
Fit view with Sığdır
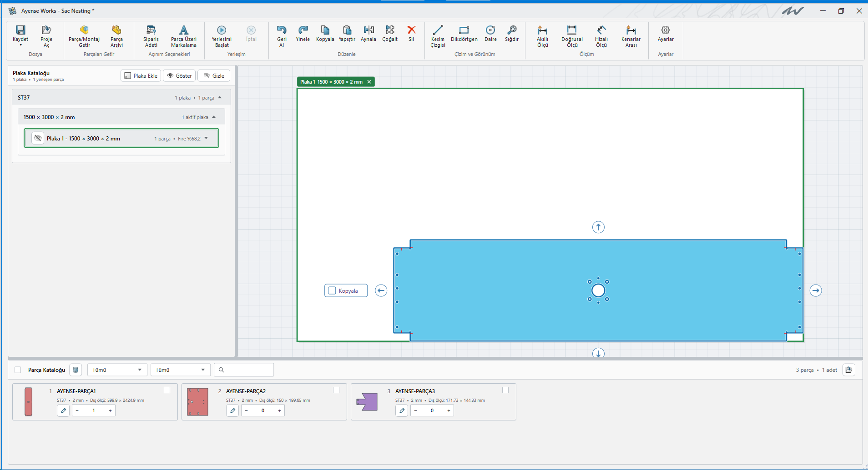pyautogui.click(x=512, y=33)
